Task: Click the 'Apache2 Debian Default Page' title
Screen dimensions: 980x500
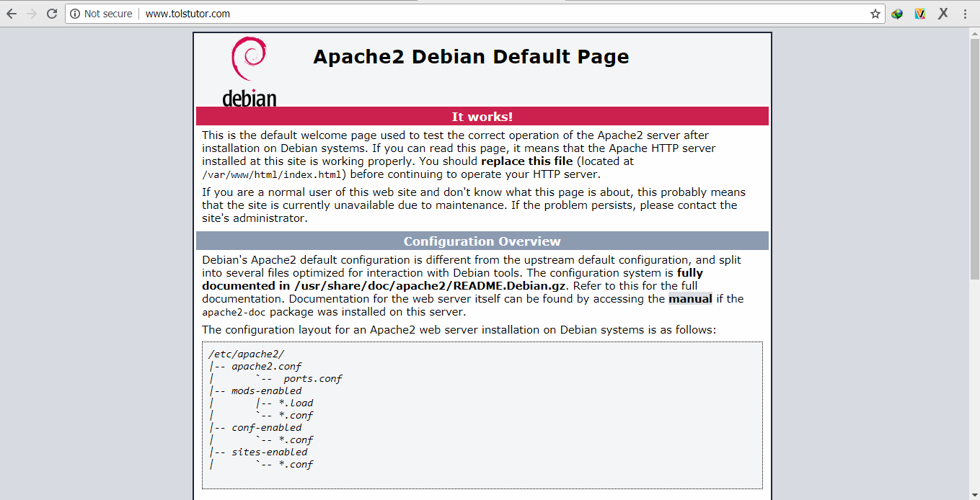Action: click(471, 57)
